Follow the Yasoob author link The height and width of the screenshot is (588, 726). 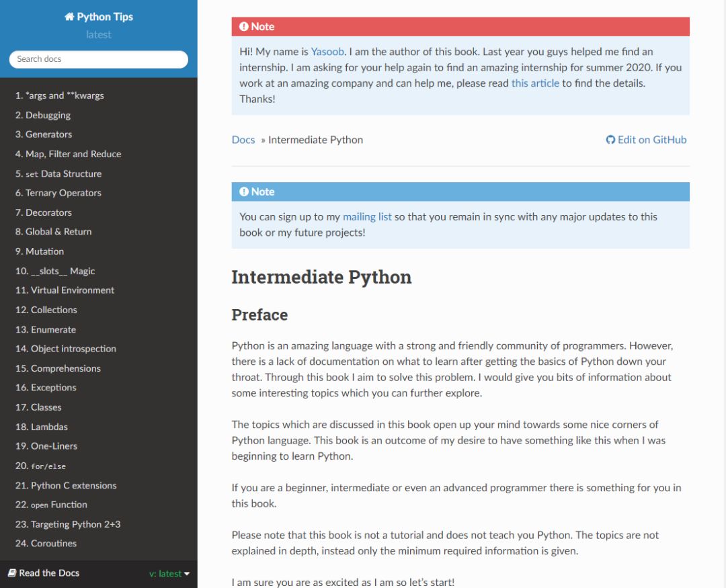point(327,51)
